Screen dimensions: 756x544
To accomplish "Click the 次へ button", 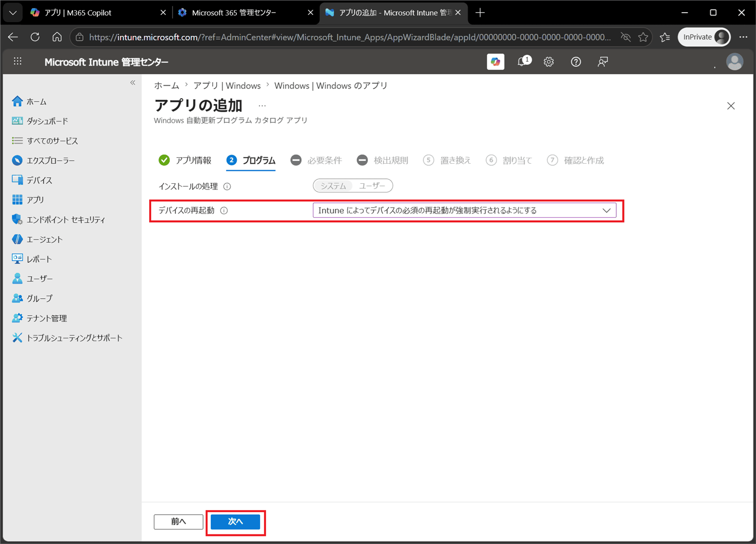I will [x=235, y=521].
